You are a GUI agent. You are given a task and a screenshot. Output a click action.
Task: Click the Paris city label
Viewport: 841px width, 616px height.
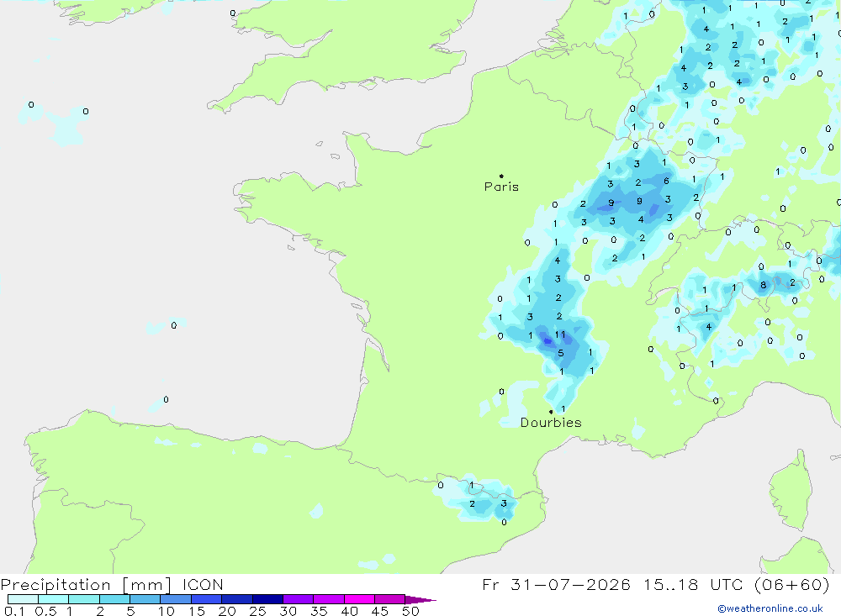(x=501, y=187)
